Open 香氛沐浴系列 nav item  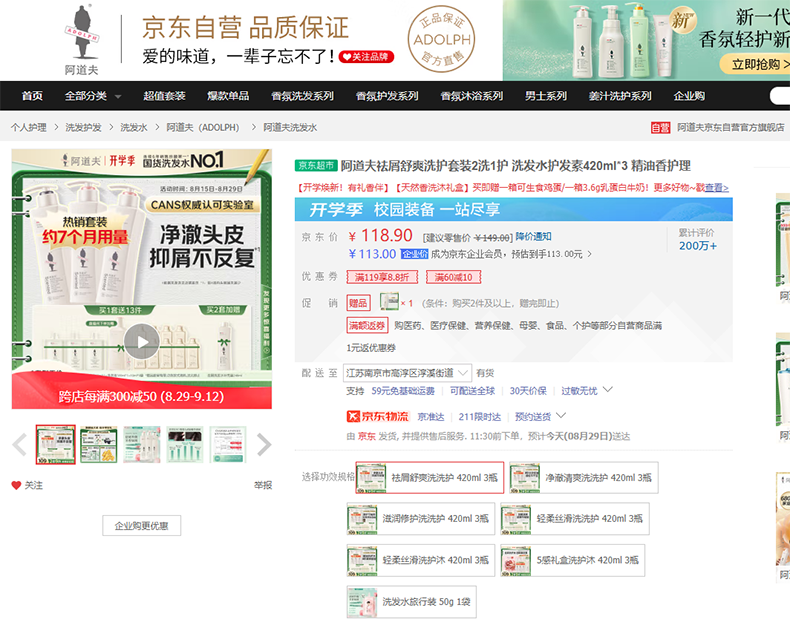point(472,96)
